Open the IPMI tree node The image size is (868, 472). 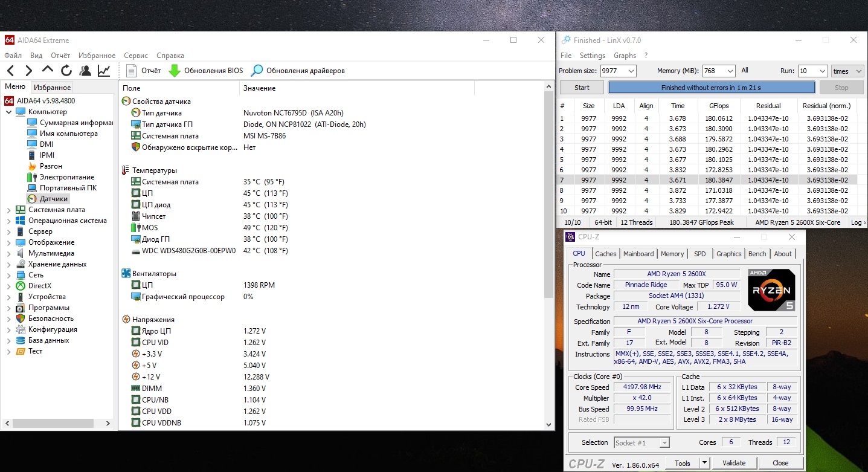[40, 155]
